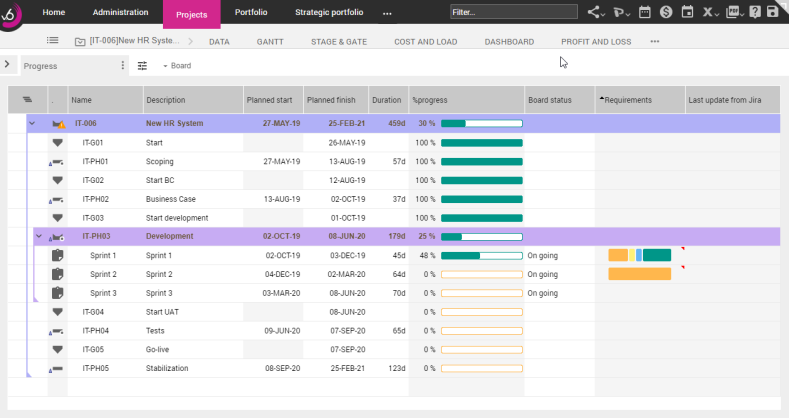Open the Administration menu
789x418 pixels.
[x=120, y=12]
